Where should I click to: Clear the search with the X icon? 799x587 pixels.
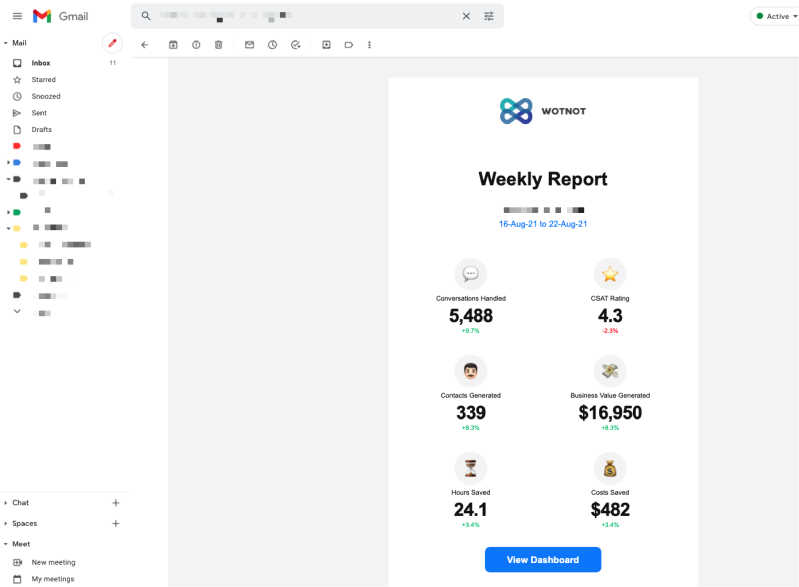click(466, 16)
